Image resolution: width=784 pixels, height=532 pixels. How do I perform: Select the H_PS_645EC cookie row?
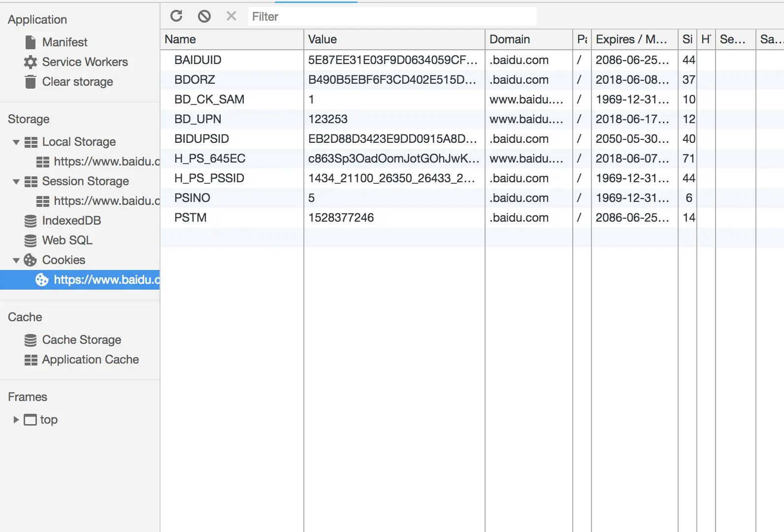coord(472,159)
